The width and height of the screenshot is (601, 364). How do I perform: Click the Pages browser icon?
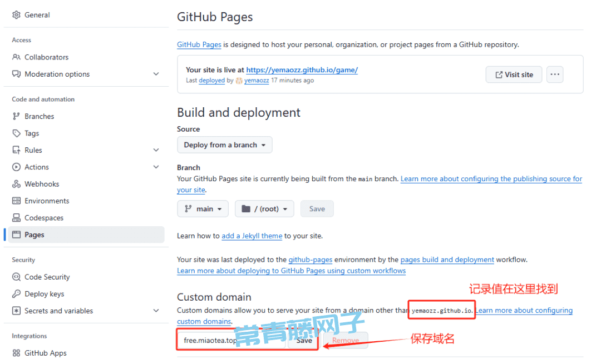(16, 235)
